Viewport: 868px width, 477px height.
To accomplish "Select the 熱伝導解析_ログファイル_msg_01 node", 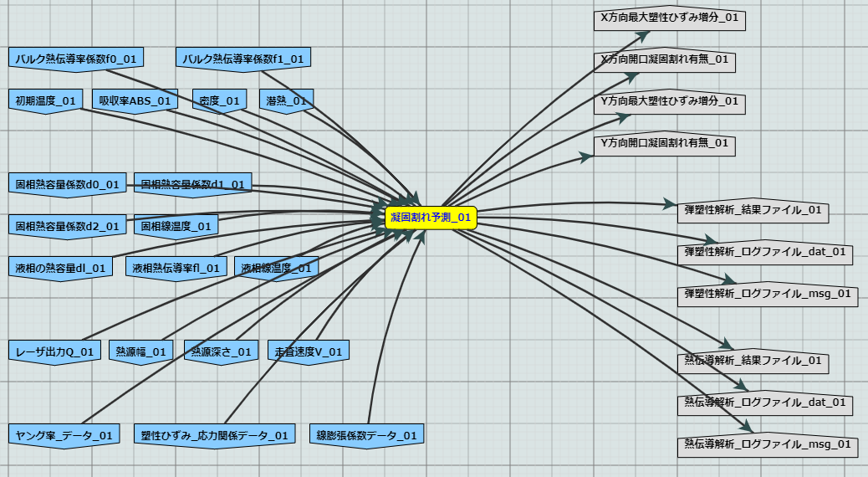I will click(x=768, y=445).
